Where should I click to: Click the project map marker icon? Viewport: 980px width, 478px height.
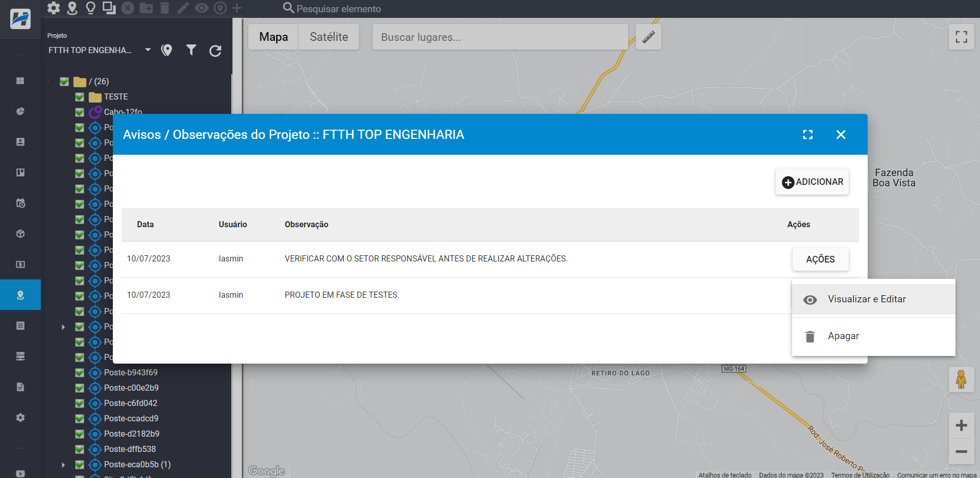[x=166, y=50]
